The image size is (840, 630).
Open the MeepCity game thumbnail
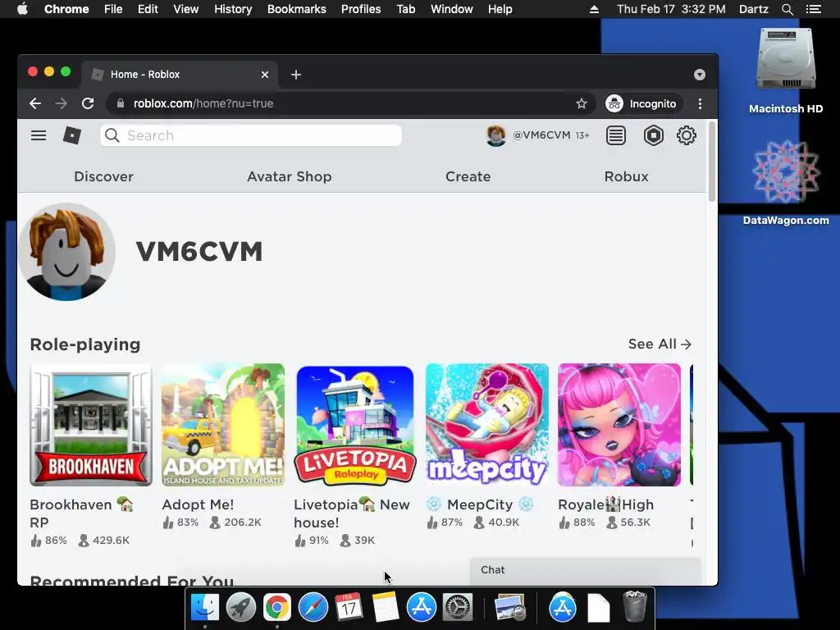[487, 425]
